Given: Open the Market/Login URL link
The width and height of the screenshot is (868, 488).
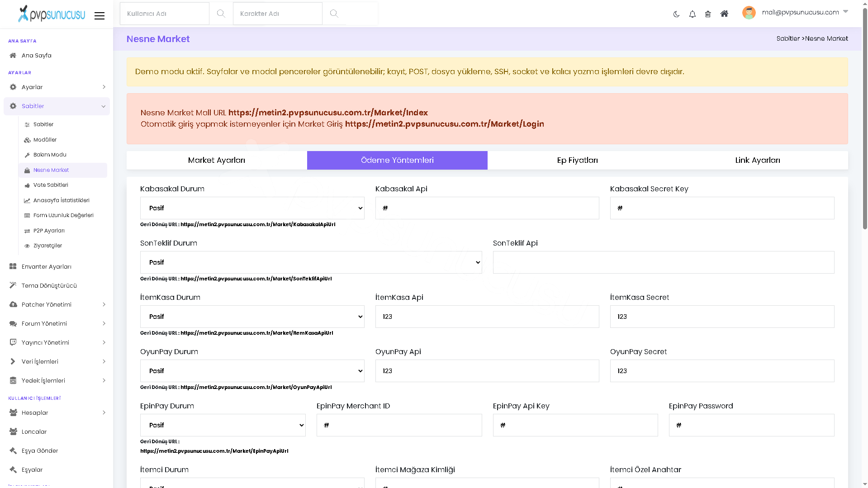Looking at the screenshot, I should pos(444,124).
